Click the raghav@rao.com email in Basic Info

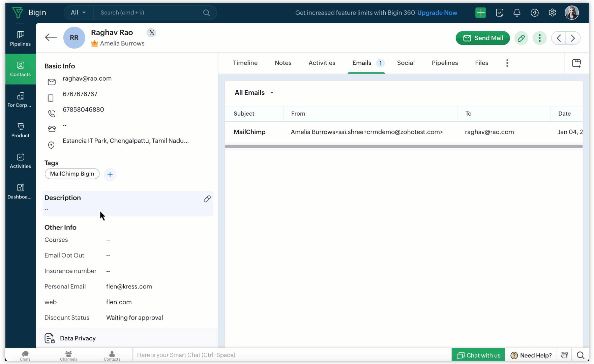tap(87, 79)
